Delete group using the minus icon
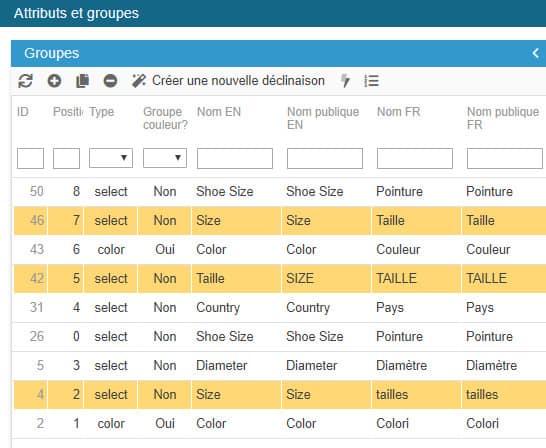The image size is (546, 448). point(110,81)
